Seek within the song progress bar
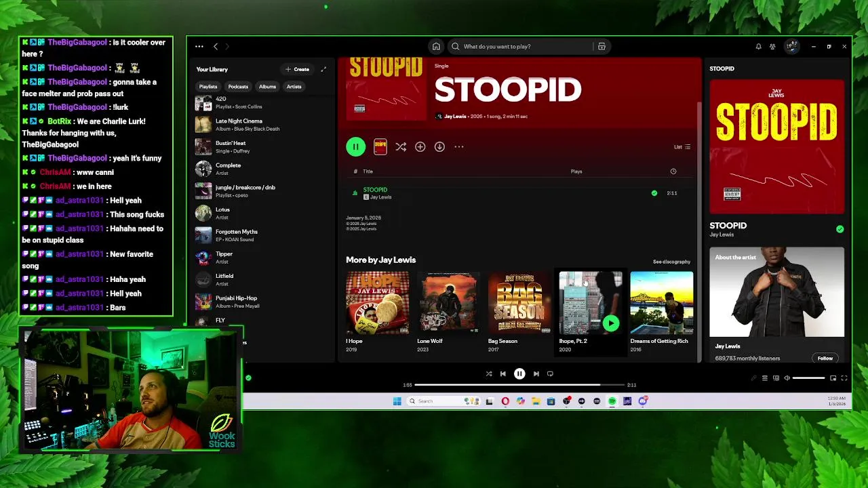This screenshot has height=488, width=868. click(x=519, y=385)
